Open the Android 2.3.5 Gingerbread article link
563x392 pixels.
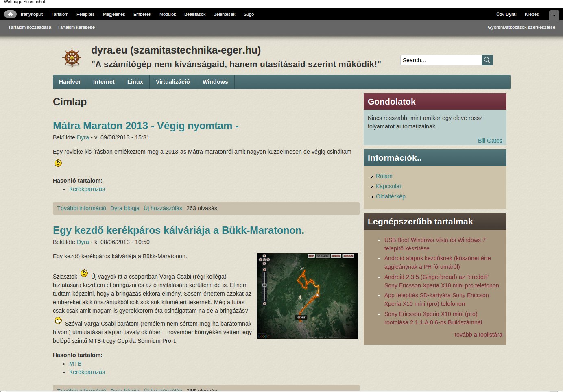[x=442, y=281]
